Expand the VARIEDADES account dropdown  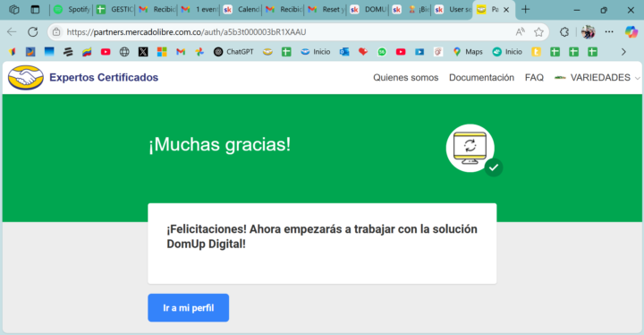[x=597, y=77]
